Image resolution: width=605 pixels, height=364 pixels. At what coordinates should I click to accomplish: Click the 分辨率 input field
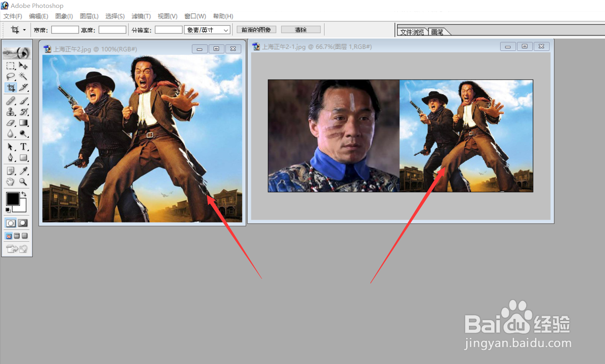pyautogui.click(x=169, y=30)
